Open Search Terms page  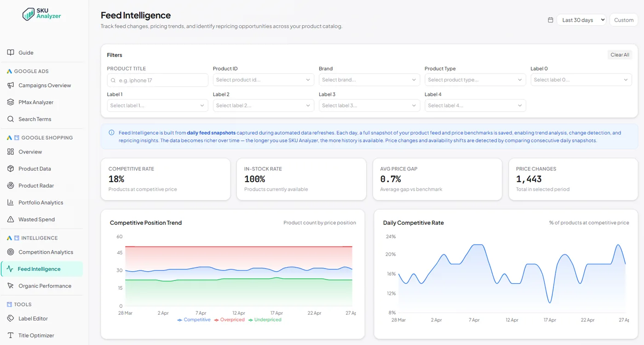point(42,119)
